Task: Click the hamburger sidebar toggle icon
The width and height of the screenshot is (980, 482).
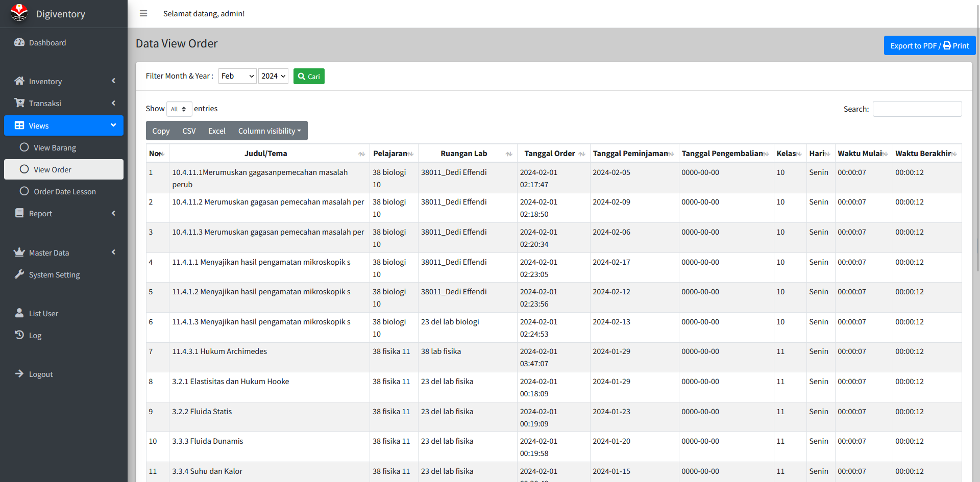Action: (x=143, y=14)
